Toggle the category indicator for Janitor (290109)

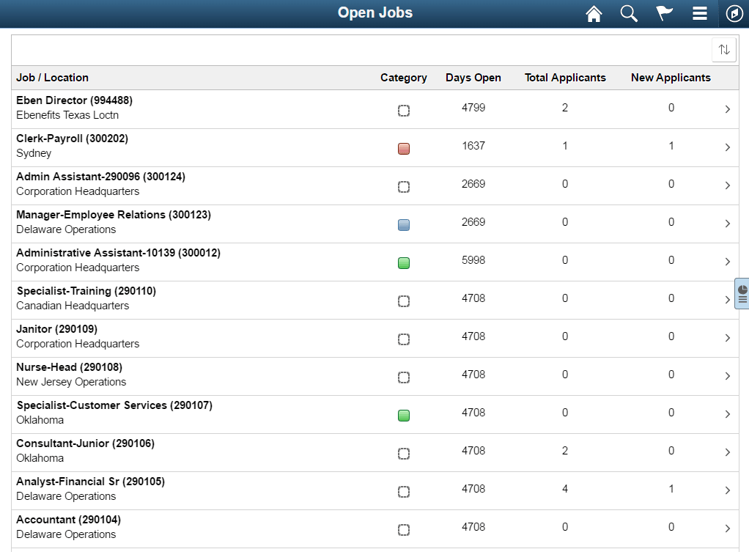[x=404, y=339]
